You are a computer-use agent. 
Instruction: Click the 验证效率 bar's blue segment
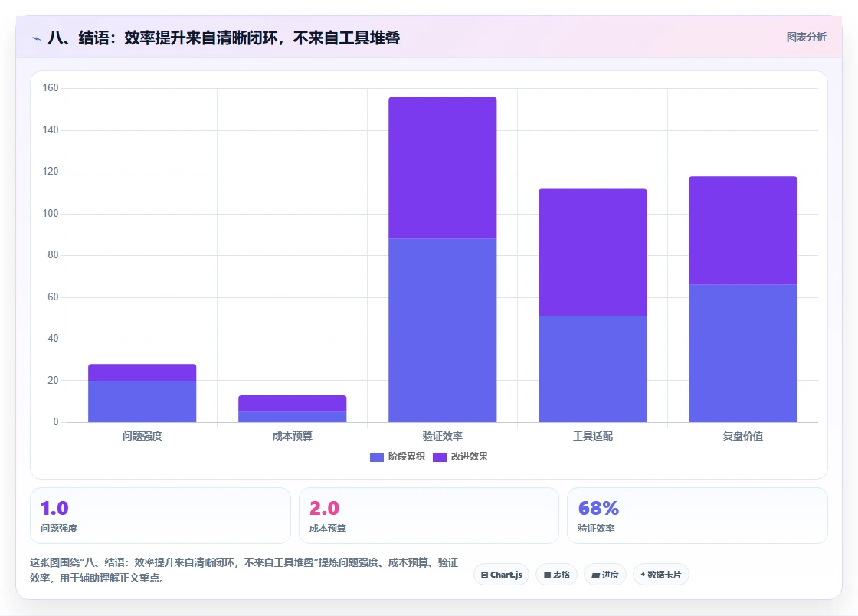click(443, 330)
